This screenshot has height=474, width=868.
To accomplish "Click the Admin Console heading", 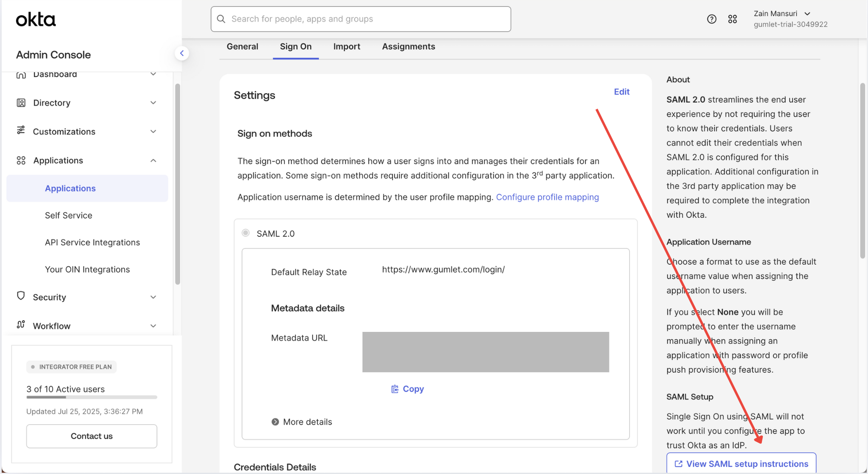I will coord(53,54).
